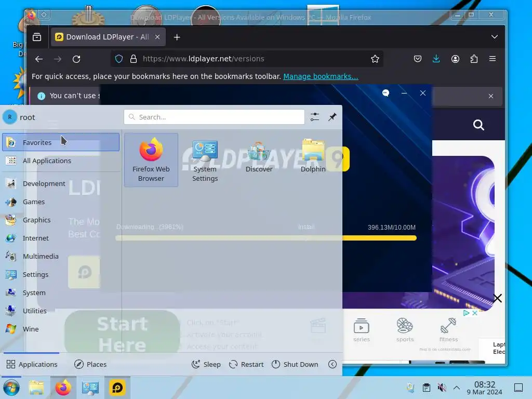Open the Development category
The height and width of the screenshot is (399, 532).
pos(61,183)
